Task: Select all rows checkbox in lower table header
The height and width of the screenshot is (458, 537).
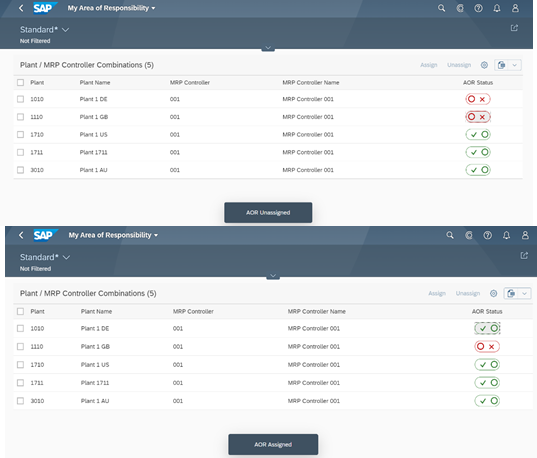Action: [21, 311]
